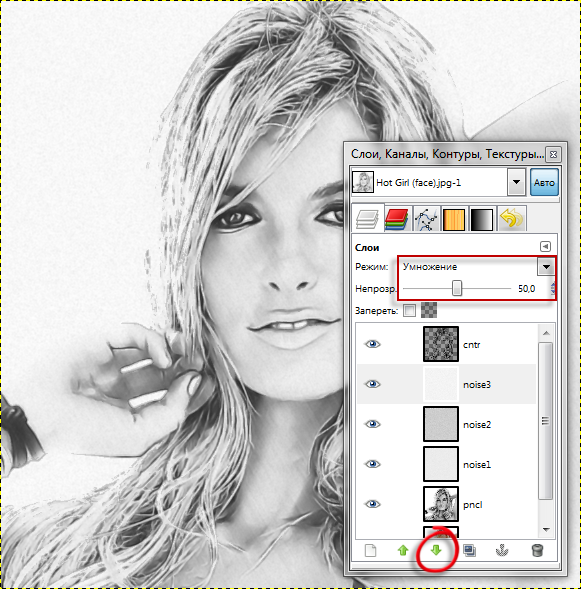Open the Paths tab
The image size is (581, 589).
(x=426, y=219)
